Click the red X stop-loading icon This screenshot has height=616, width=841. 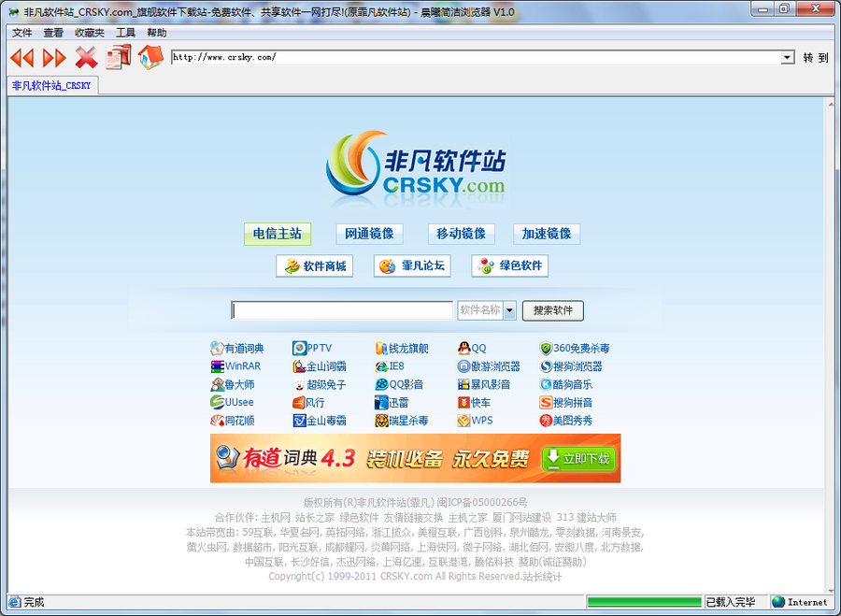[86, 57]
